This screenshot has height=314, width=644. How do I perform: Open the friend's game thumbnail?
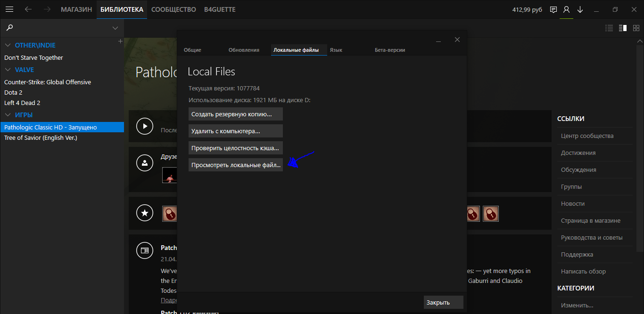click(170, 175)
